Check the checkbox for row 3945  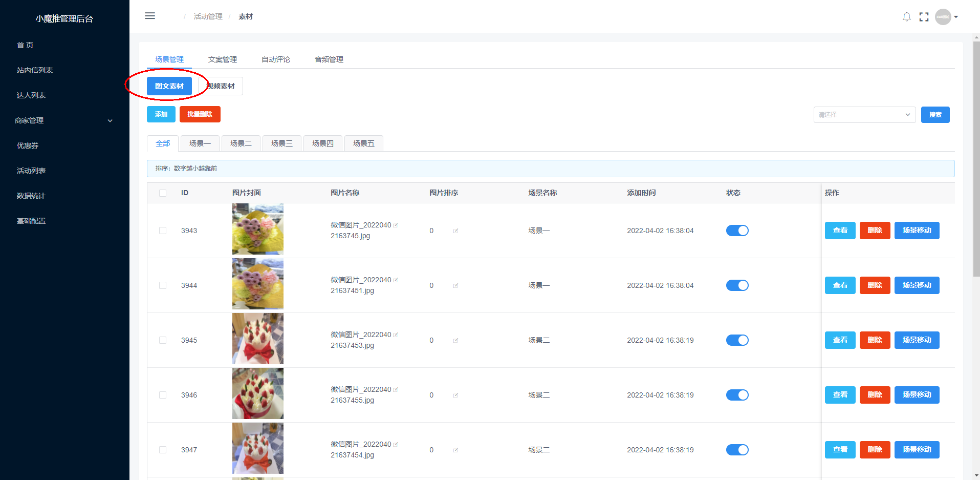point(163,340)
